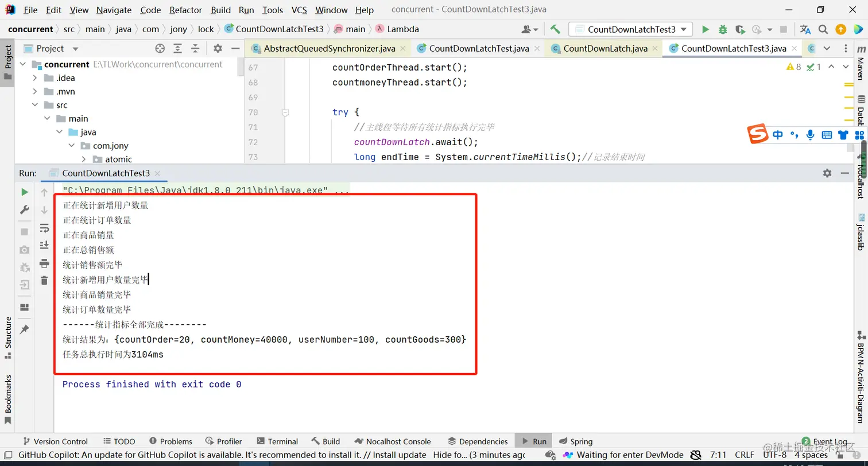This screenshot has height=466, width=868.
Task: Open the TODO tool window
Action: coord(119,441)
